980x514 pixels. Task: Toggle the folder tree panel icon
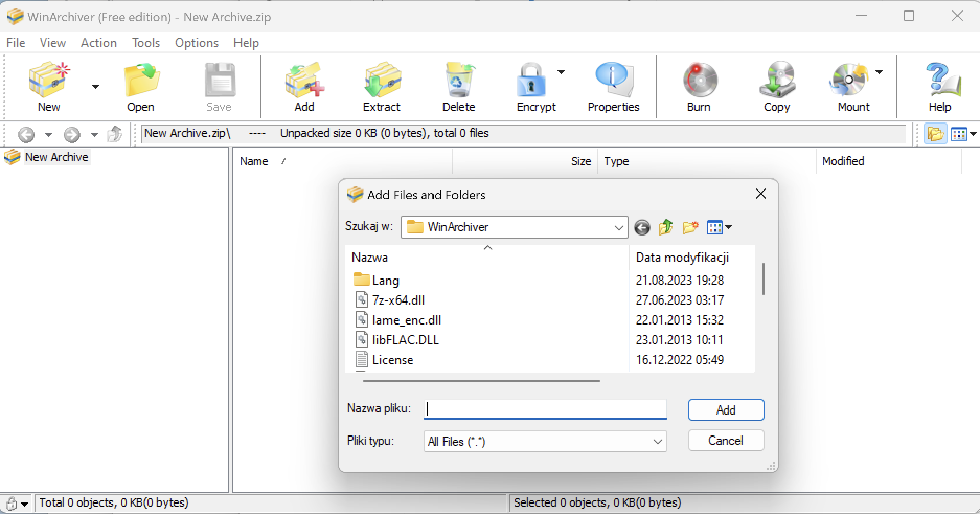pos(936,134)
